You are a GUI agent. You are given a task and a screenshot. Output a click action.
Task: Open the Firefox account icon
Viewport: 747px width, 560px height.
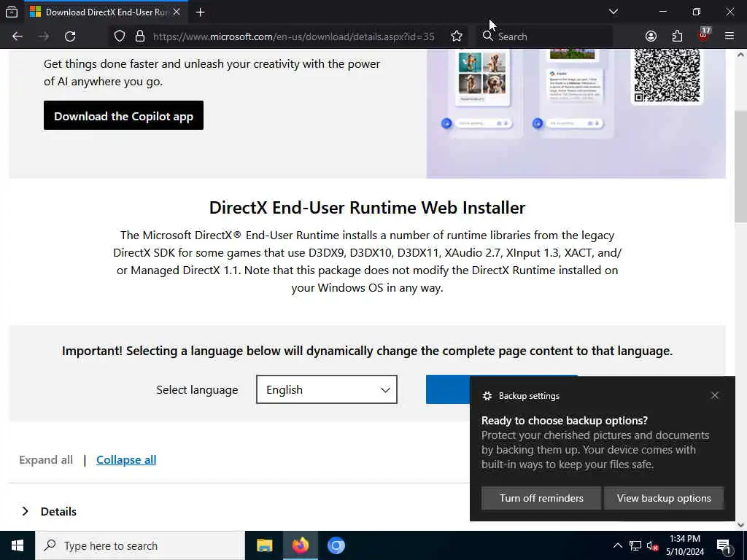pos(651,36)
